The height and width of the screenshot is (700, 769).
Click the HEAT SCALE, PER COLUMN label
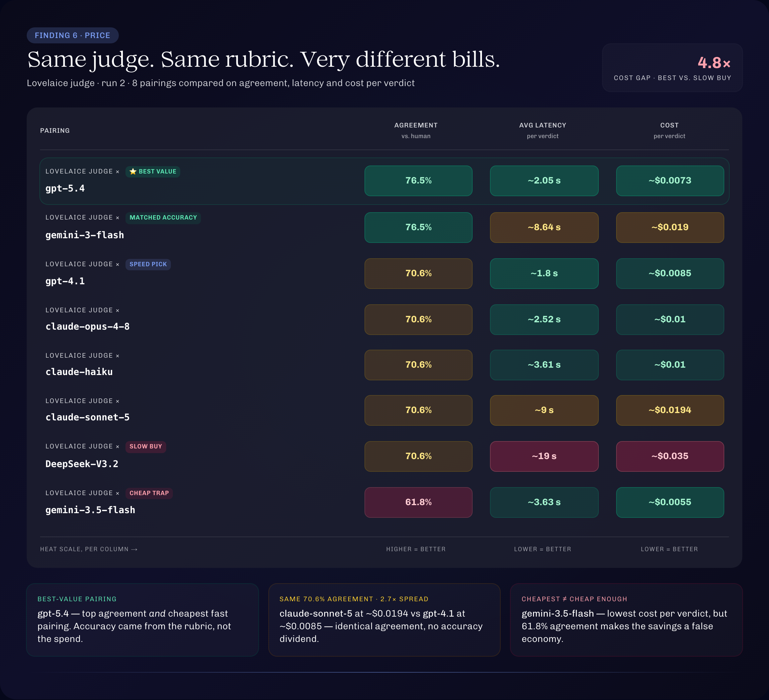coord(88,550)
